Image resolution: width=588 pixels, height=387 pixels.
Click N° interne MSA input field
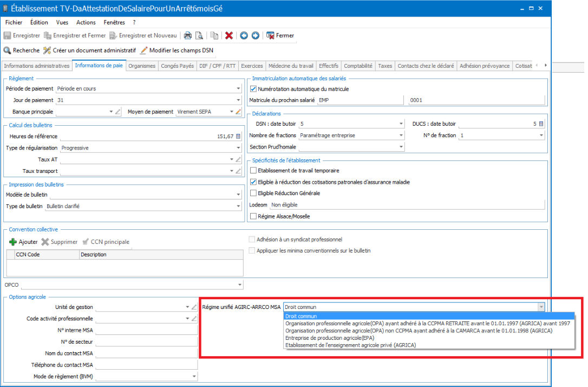coord(146,330)
